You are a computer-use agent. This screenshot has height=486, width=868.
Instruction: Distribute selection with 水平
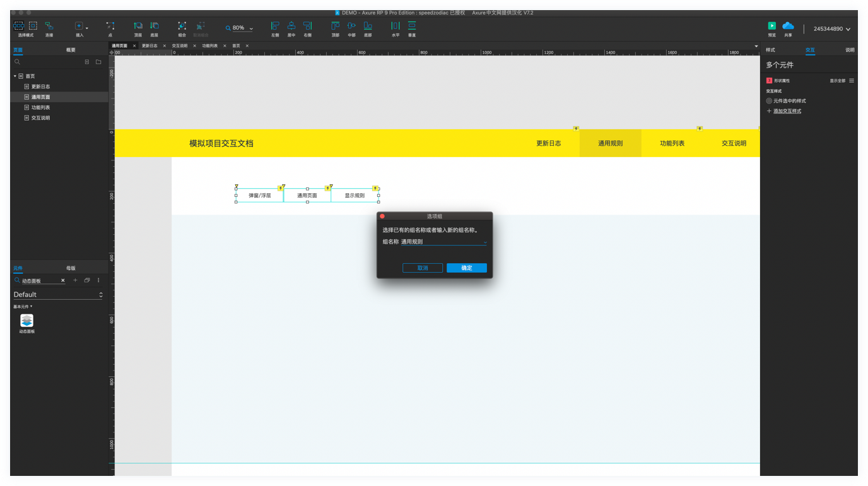click(396, 28)
